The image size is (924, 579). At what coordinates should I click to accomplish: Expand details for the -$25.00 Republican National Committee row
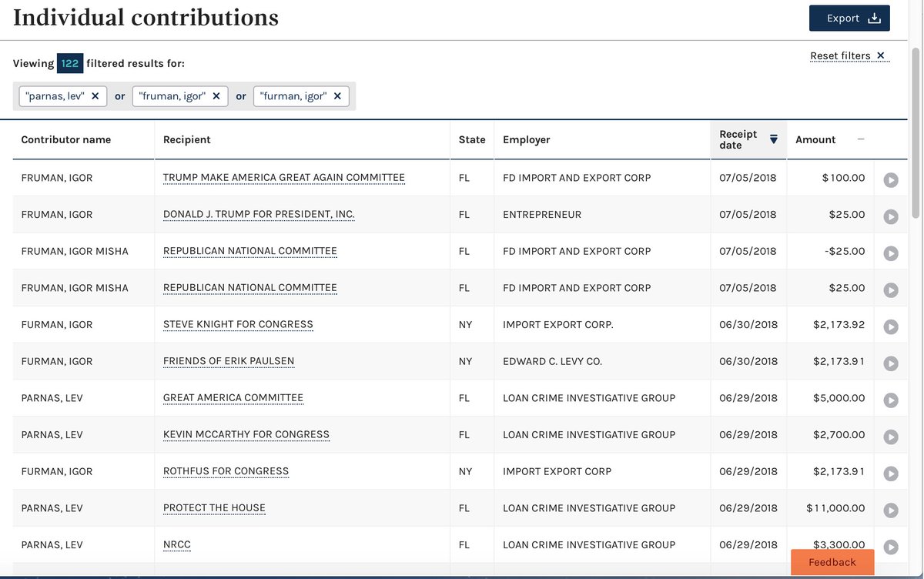(891, 253)
